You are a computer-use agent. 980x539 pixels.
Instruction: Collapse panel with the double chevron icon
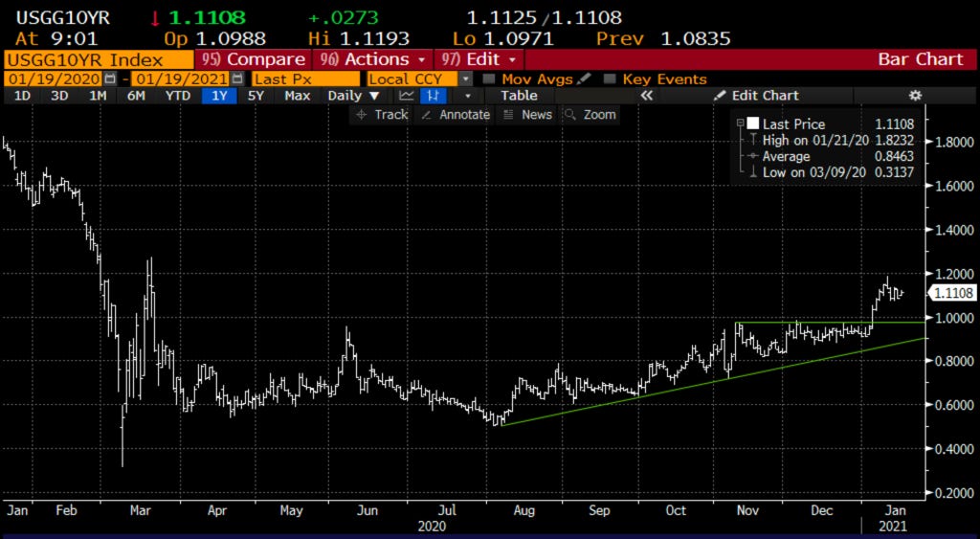click(x=646, y=96)
